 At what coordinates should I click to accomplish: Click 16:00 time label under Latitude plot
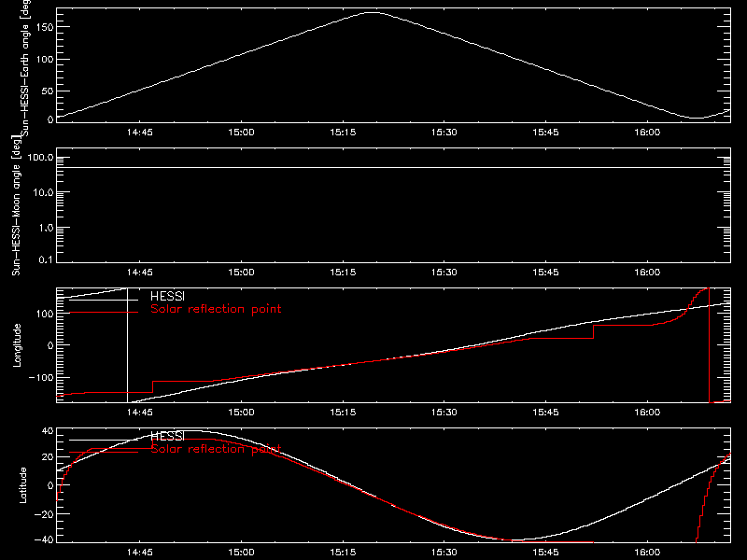click(x=647, y=553)
